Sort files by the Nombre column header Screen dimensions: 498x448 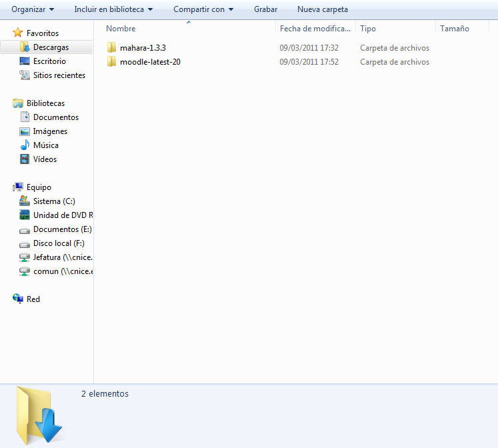point(121,29)
